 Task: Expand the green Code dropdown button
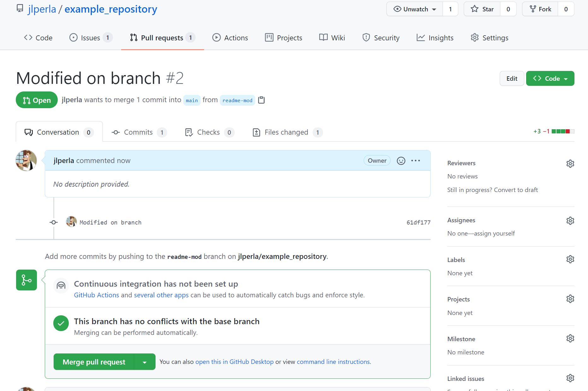[550, 79]
